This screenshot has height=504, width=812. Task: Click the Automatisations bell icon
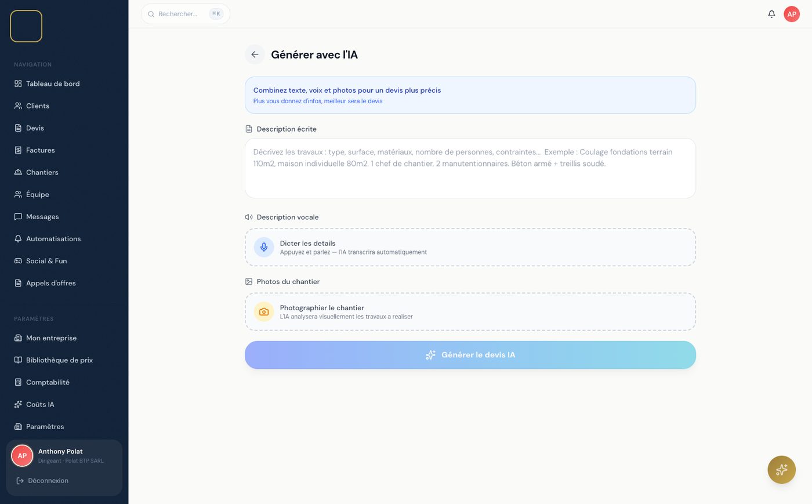[x=18, y=238]
